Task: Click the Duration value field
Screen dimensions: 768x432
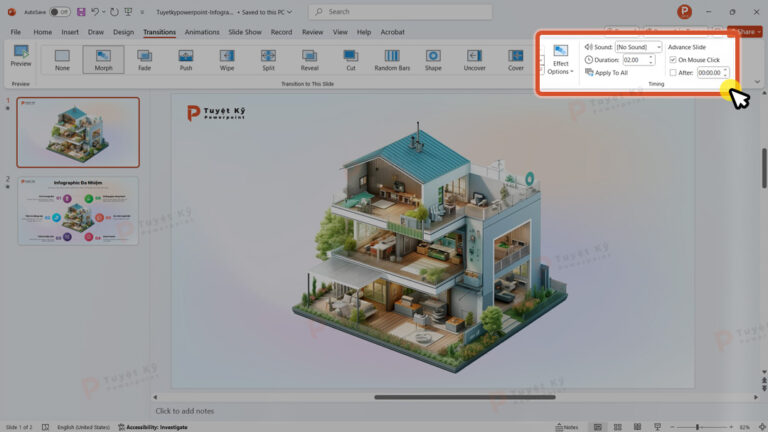Action: tap(636, 60)
